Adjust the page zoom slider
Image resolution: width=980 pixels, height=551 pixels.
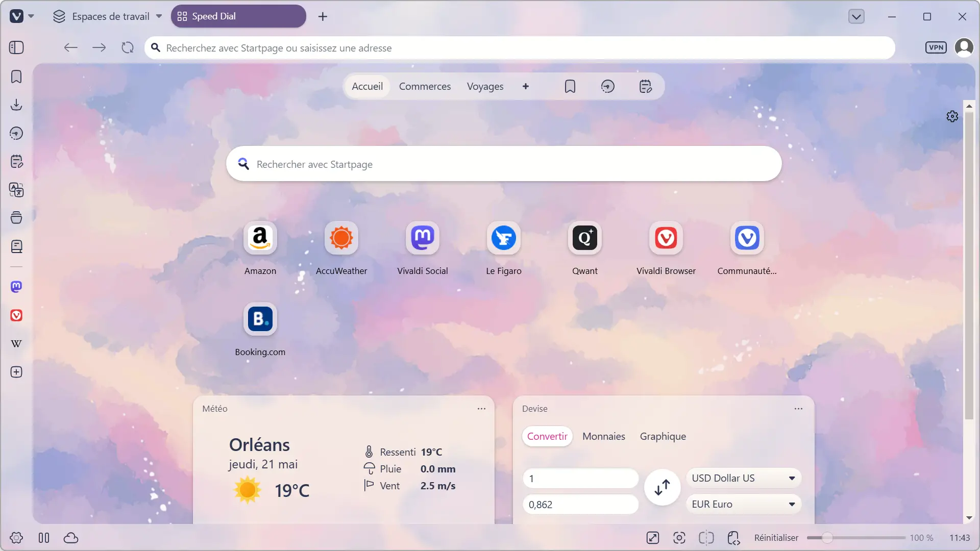[856, 538]
